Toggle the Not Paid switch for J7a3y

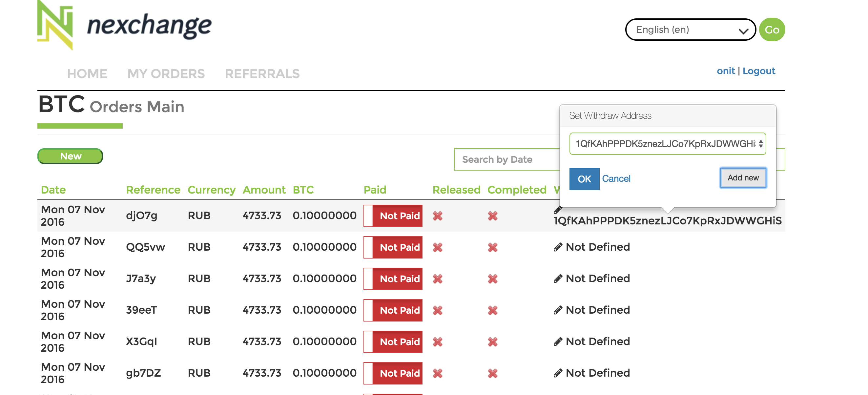tap(393, 279)
